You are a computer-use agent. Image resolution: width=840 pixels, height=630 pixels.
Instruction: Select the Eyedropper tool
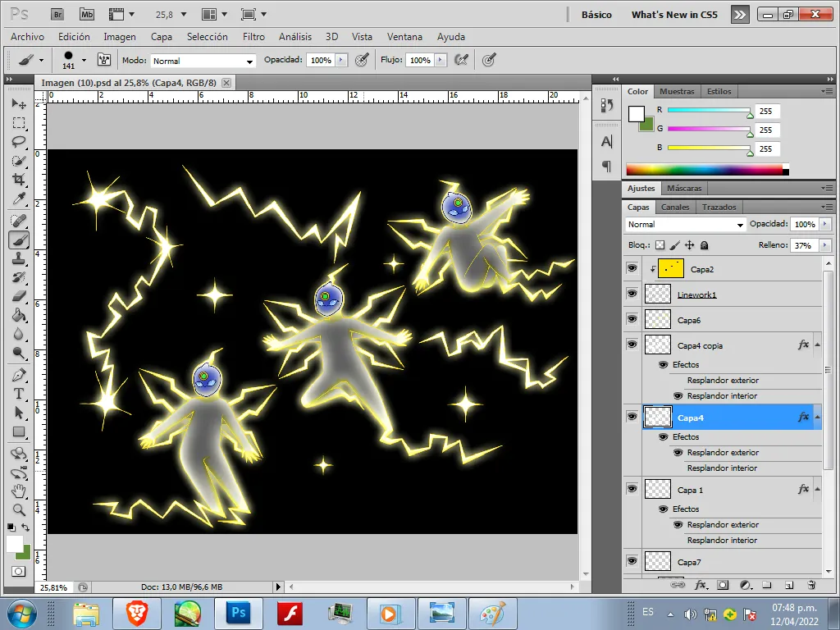pyautogui.click(x=19, y=199)
